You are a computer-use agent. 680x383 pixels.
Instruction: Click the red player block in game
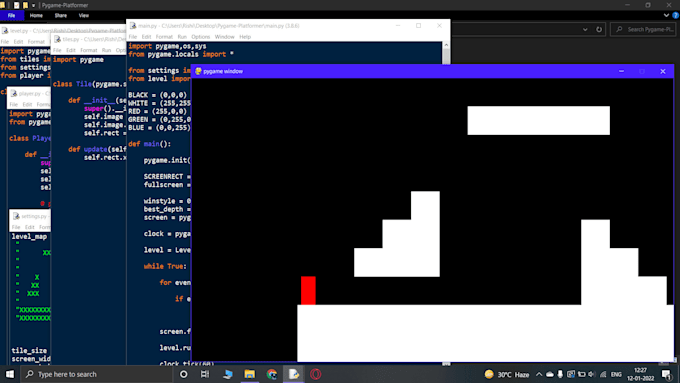click(x=308, y=291)
